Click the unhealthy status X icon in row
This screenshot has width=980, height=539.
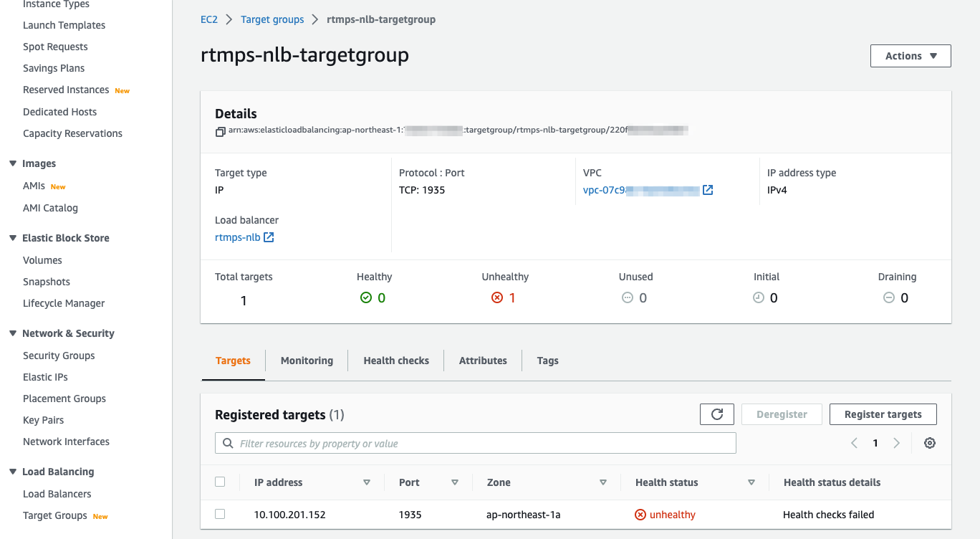click(640, 515)
